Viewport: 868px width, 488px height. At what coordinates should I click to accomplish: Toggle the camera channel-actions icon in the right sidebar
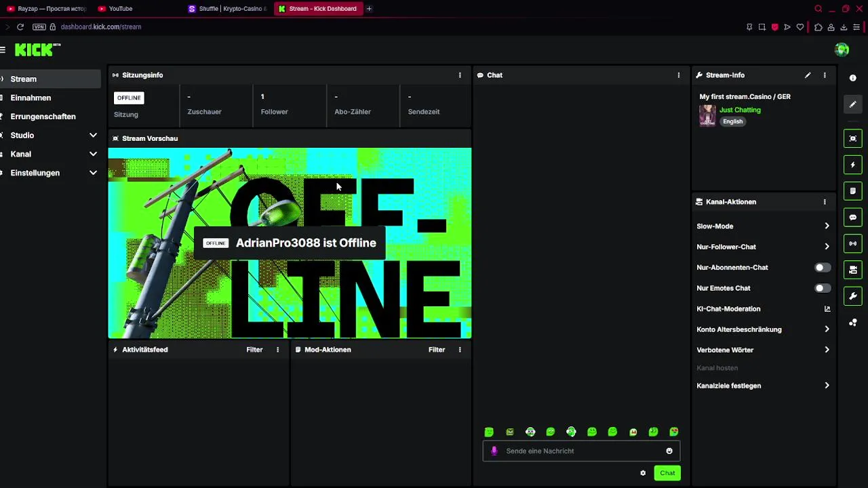[x=853, y=270]
